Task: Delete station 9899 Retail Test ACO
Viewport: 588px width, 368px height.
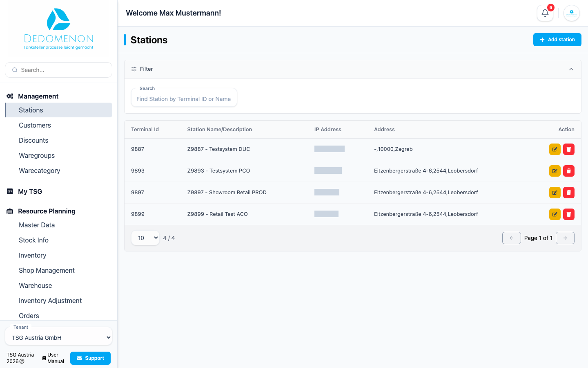Action: point(569,214)
